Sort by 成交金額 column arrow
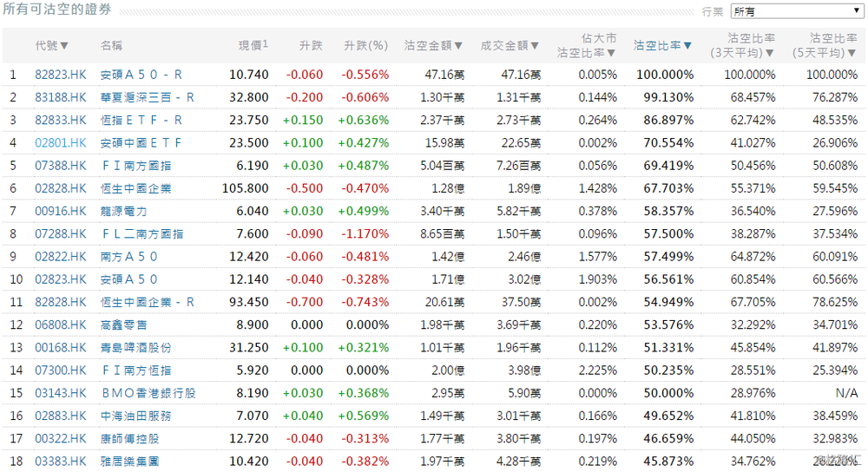 pyautogui.click(x=535, y=46)
